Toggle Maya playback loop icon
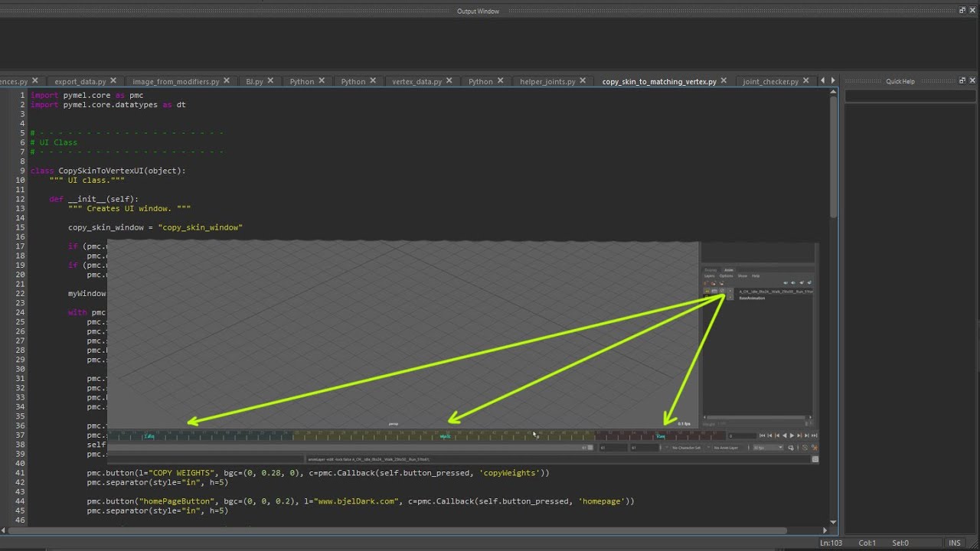Image resolution: width=980 pixels, height=551 pixels. [x=791, y=448]
